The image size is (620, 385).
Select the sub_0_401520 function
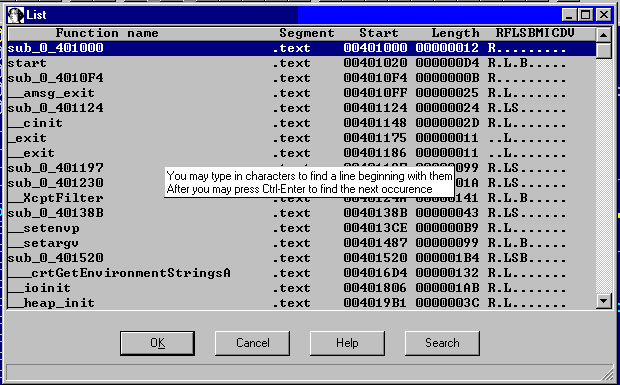point(302,258)
